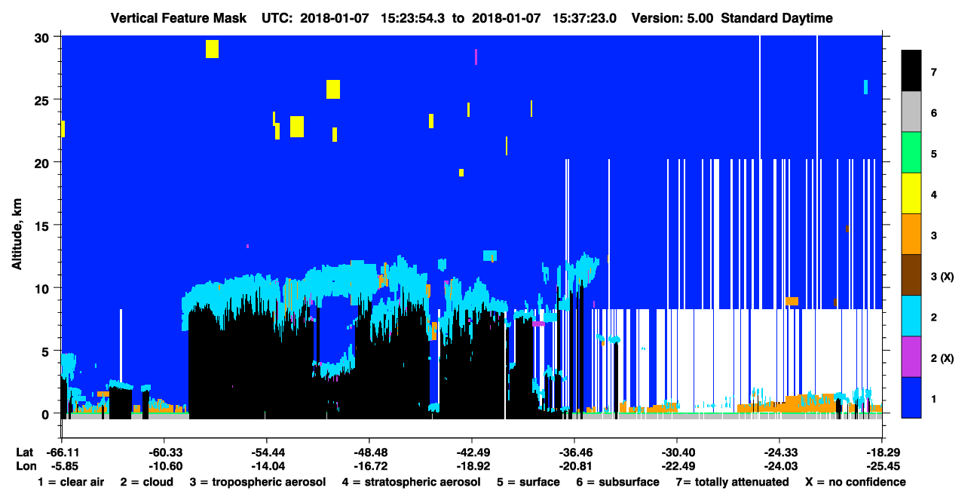Viewport: 980px width, 503px height.
Task: Click the gray subsurface legend swatch
Action: (x=911, y=112)
